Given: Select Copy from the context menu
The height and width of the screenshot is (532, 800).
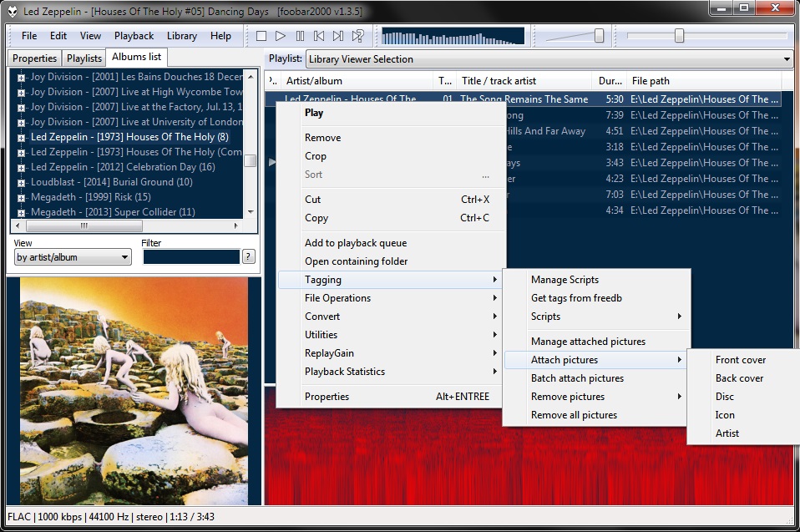Looking at the screenshot, I should click(392, 218).
